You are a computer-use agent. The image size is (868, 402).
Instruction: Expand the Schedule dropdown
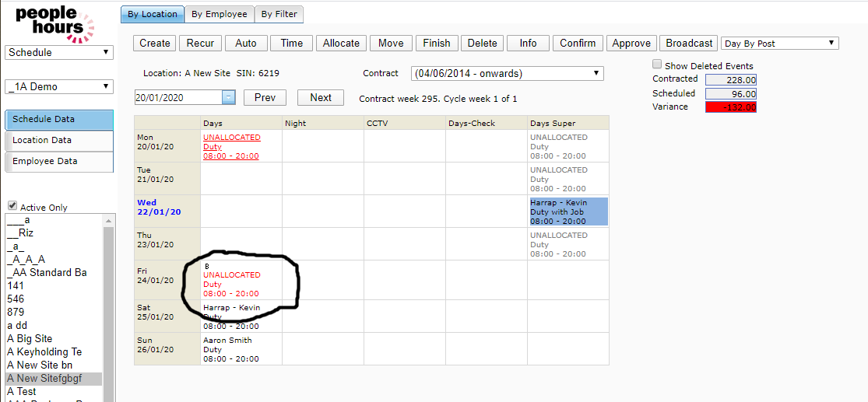click(59, 52)
